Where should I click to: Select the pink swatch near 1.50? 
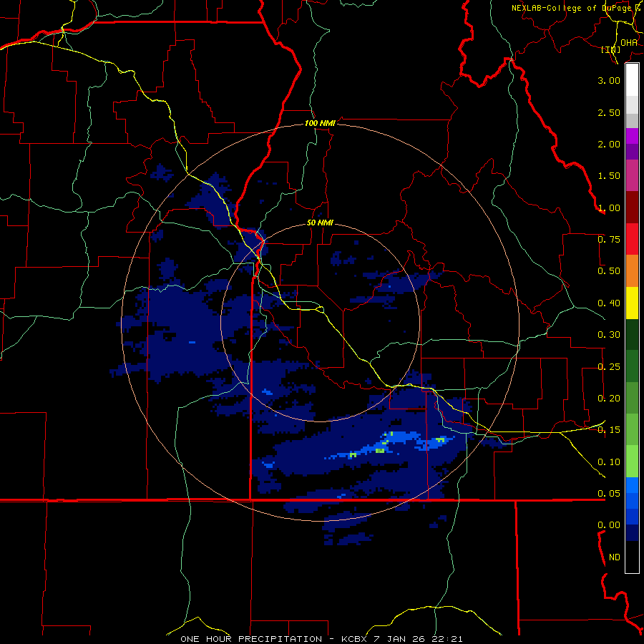click(x=632, y=175)
